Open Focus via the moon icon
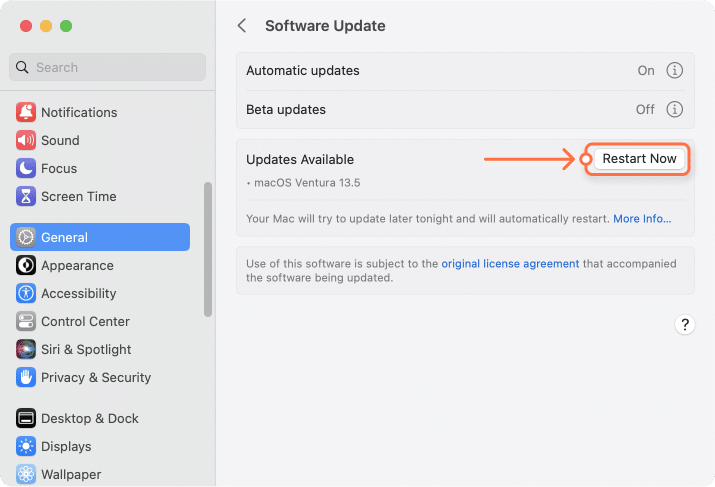 tap(25, 168)
